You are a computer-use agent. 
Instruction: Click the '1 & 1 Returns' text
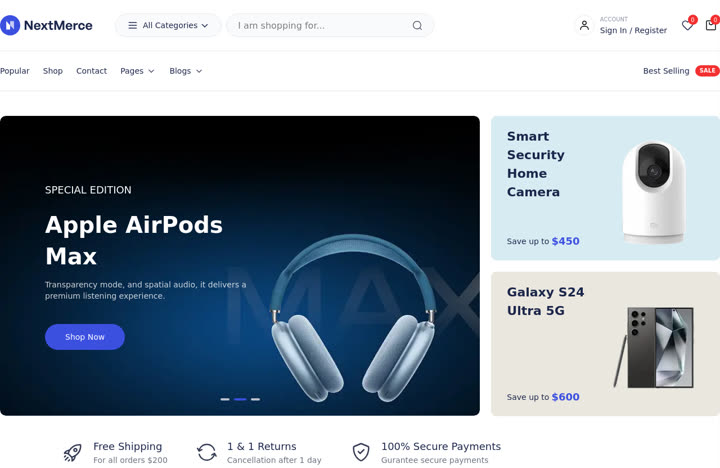262,446
